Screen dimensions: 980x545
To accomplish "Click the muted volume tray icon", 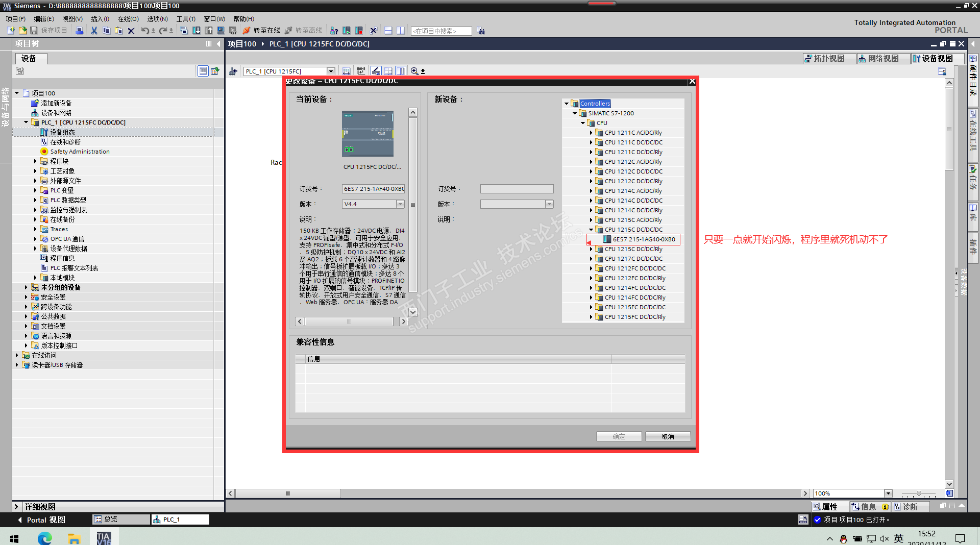I will point(885,539).
